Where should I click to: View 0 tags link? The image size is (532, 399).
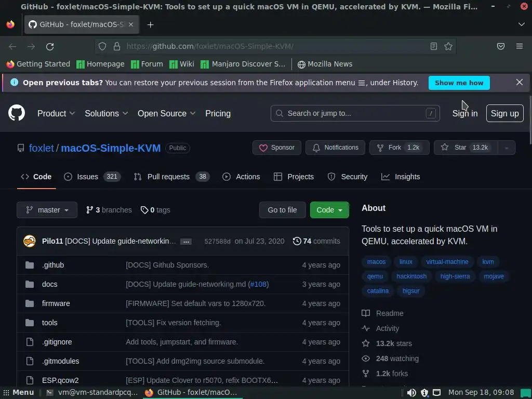coord(155,210)
